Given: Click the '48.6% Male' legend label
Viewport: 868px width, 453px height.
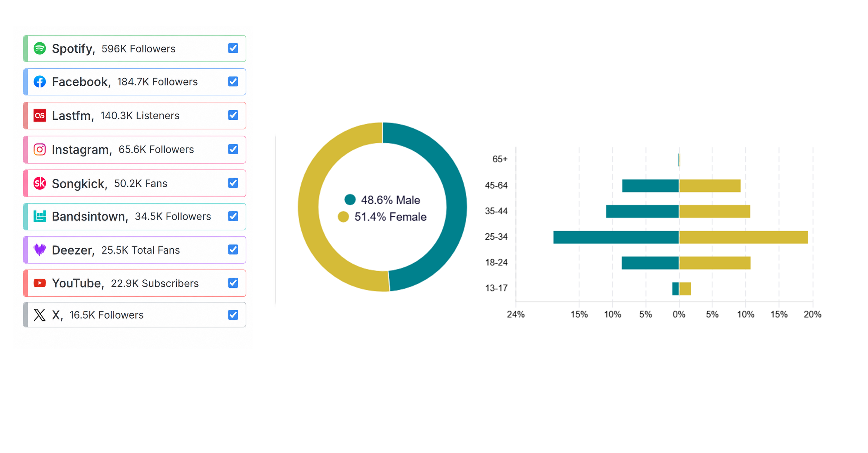Looking at the screenshot, I should [x=391, y=200].
